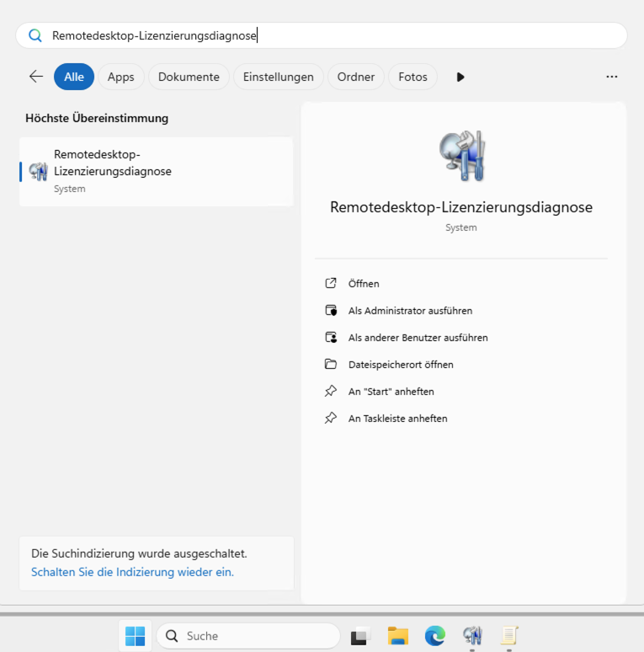Click An Taskleiste anheften

click(x=397, y=419)
